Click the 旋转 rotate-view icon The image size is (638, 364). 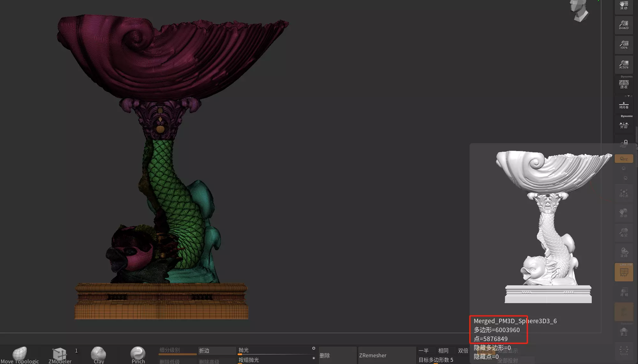click(624, 252)
